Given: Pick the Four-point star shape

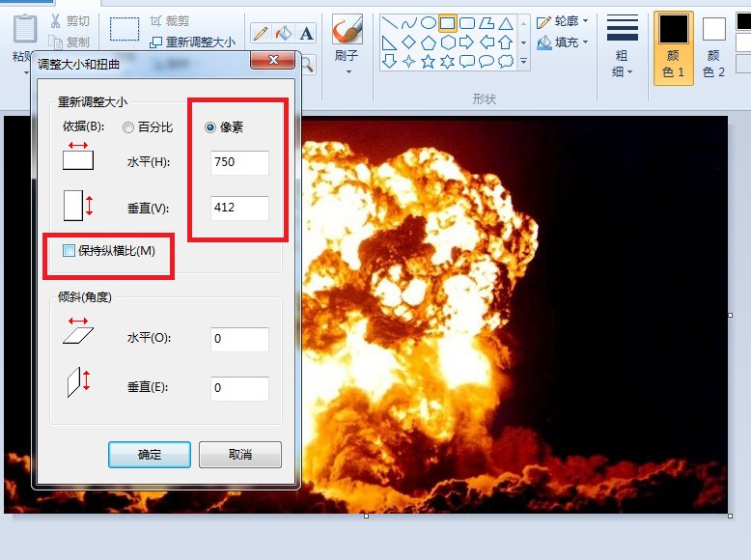Looking at the screenshot, I should point(408,62).
